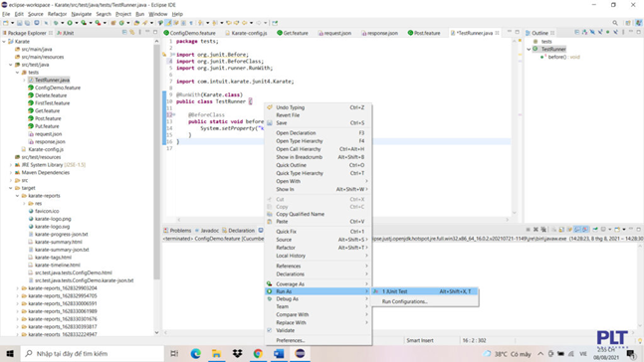This screenshot has height=362, width=644.
Task: Collapse All in Package Explorer toolbar
Action: [x=124, y=33]
